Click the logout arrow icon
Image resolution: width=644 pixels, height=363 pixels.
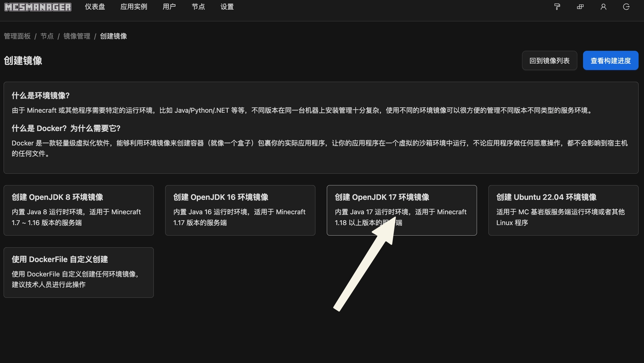[626, 7]
